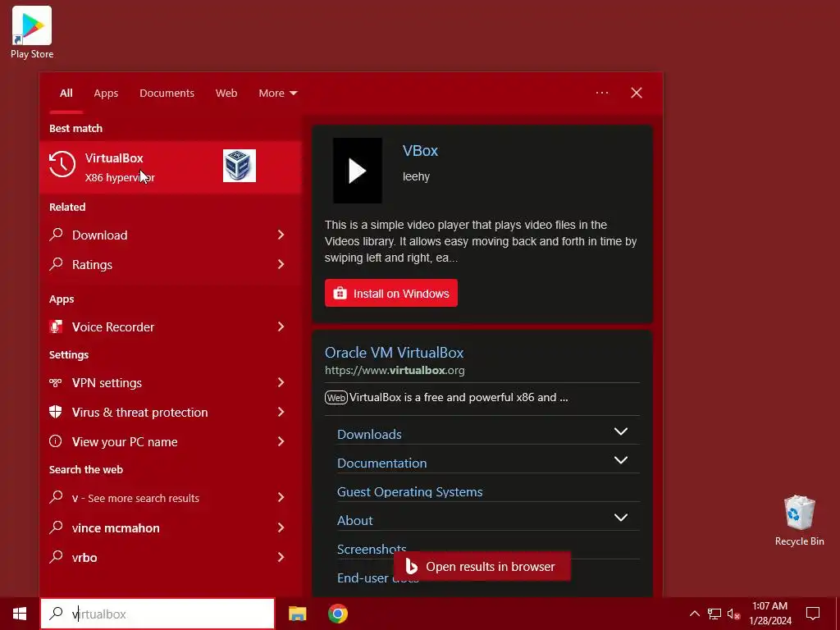Open the taskbar clock and date

pyautogui.click(x=769, y=614)
